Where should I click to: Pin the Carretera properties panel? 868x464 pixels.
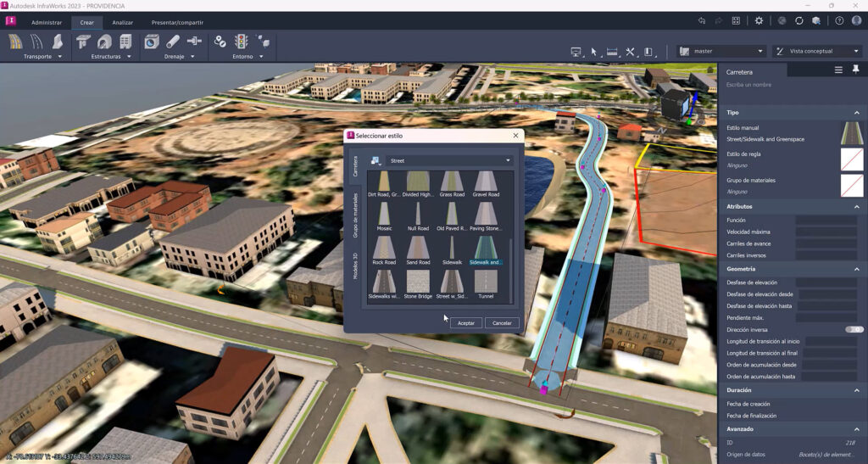[x=856, y=70]
